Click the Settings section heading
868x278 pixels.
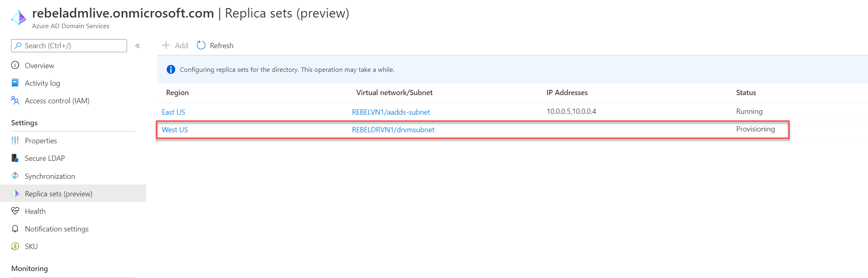(24, 123)
